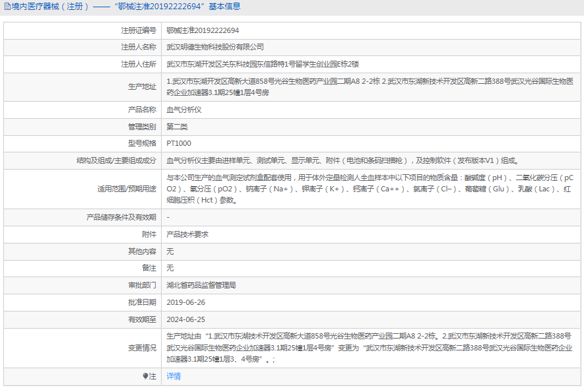The width and height of the screenshot is (584, 392).
Task: Select approving department 湖北省药品监督管理局
Action: click(x=201, y=286)
